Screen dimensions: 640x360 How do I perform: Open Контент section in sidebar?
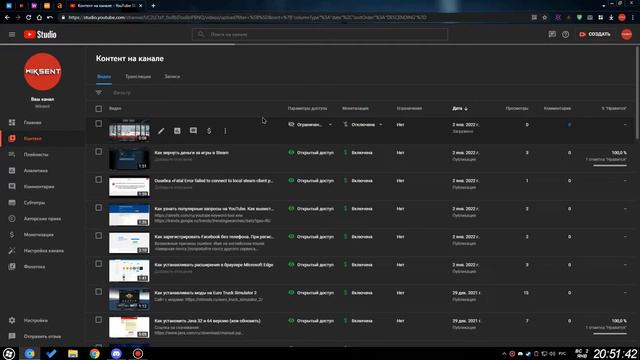point(32,138)
